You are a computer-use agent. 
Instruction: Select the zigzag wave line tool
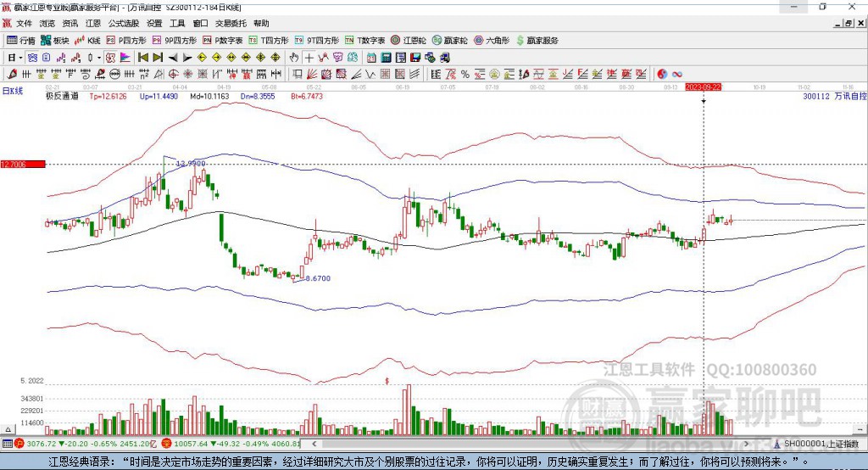click(x=370, y=74)
